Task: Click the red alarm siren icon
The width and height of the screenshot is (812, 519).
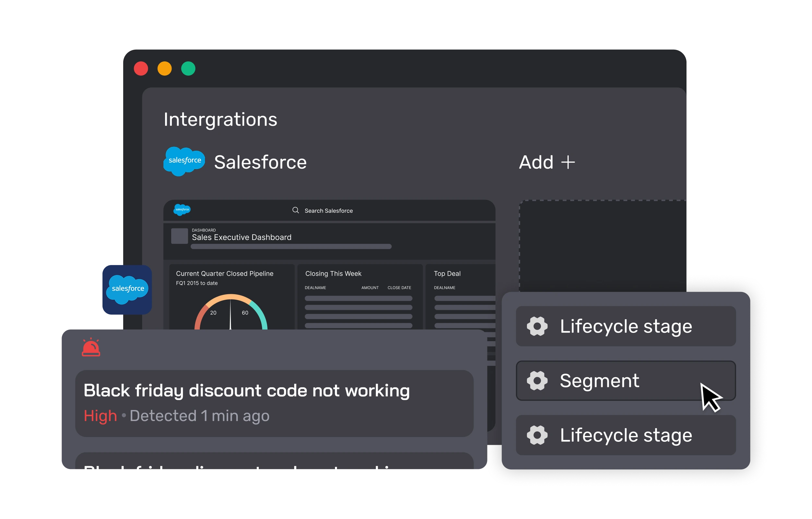Action: point(91,347)
